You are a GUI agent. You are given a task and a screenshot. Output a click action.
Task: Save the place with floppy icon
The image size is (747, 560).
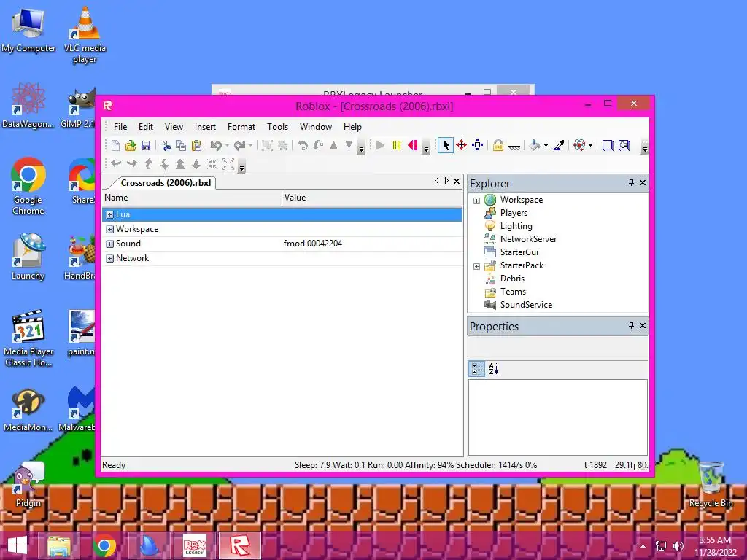click(146, 146)
